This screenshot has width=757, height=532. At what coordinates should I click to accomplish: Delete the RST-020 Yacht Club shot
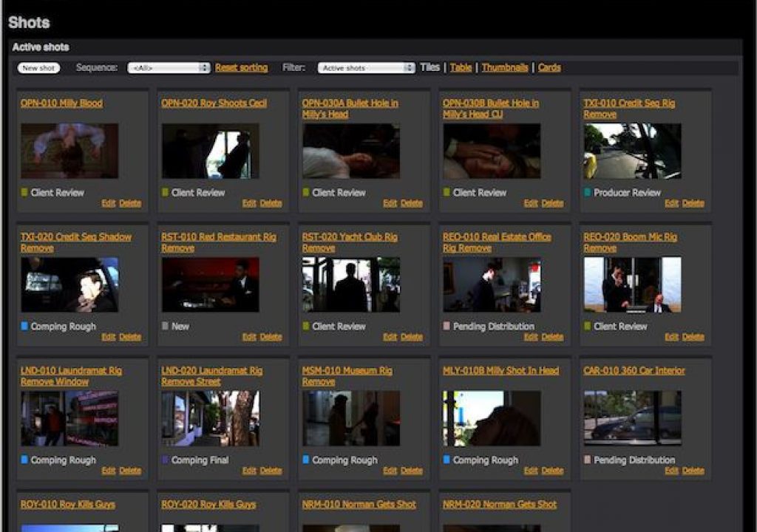point(412,337)
